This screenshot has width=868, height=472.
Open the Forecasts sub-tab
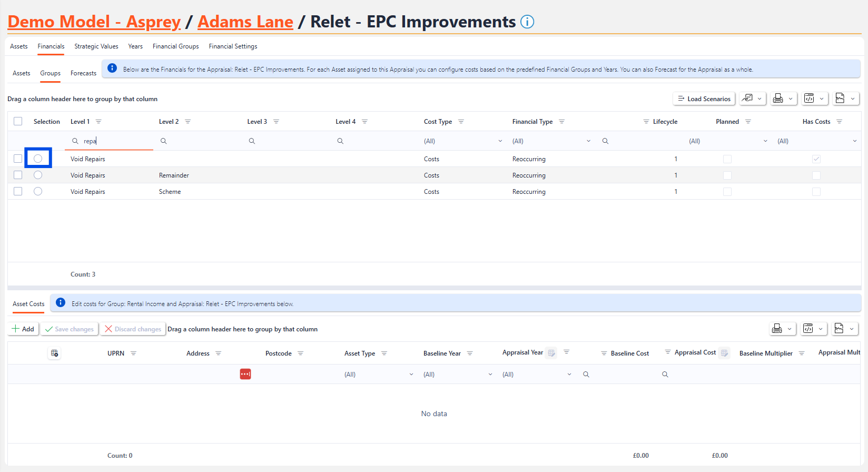coord(83,73)
